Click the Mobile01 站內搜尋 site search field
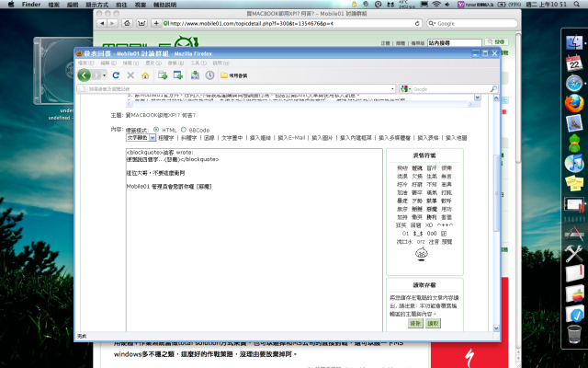 coord(455,43)
